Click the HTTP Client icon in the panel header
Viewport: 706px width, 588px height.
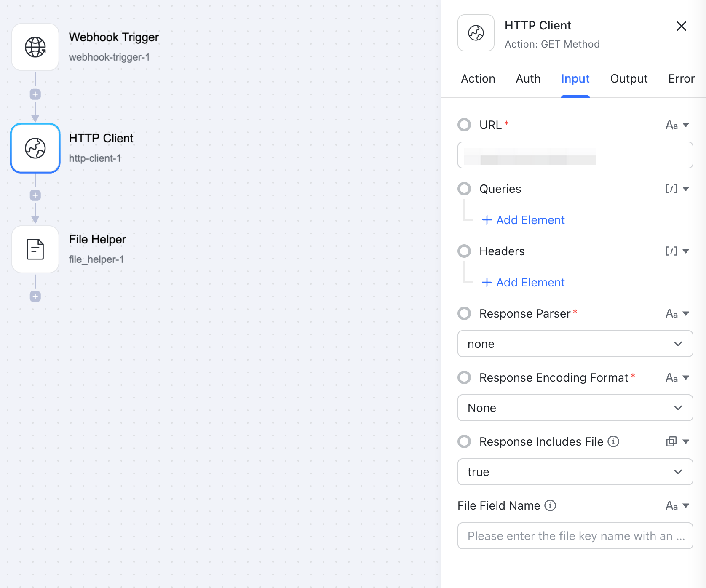[x=476, y=33]
